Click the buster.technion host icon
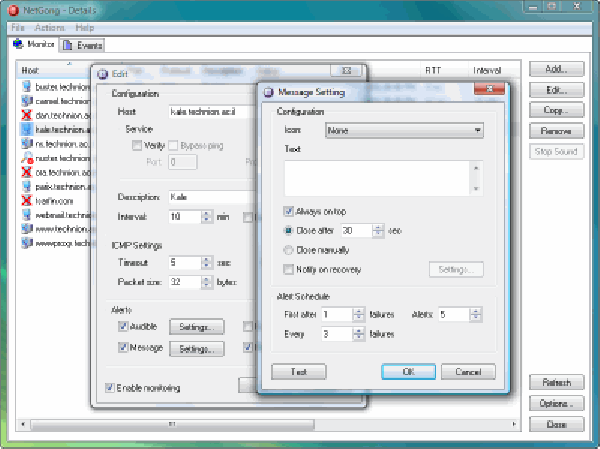The width and height of the screenshot is (600, 449). (26, 87)
